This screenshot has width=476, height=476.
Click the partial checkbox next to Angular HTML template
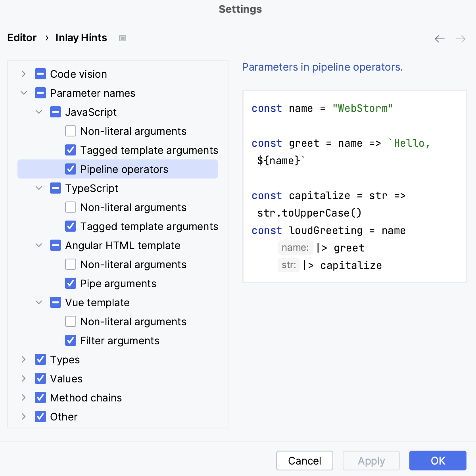[55, 245]
